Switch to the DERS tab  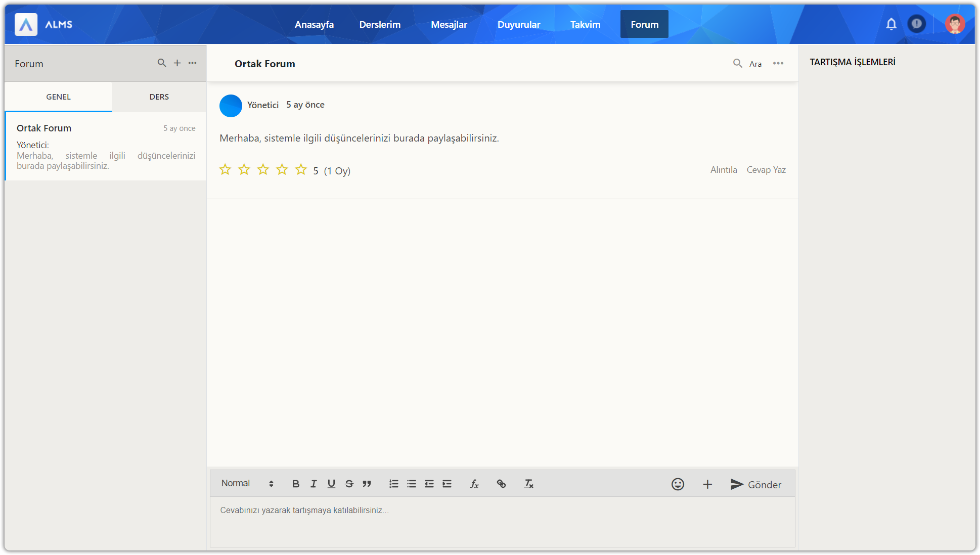point(159,97)
